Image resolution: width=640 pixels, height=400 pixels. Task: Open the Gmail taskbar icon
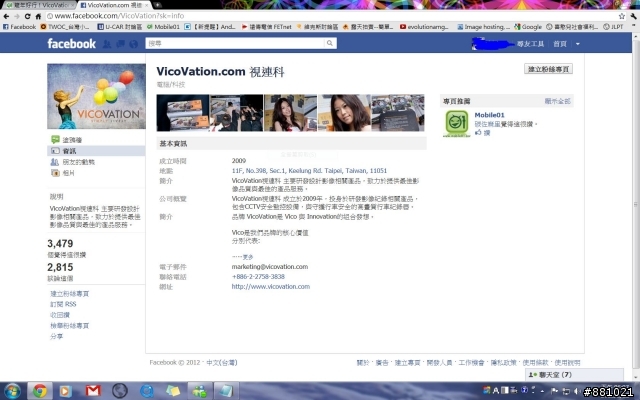(x=93, y=391)
